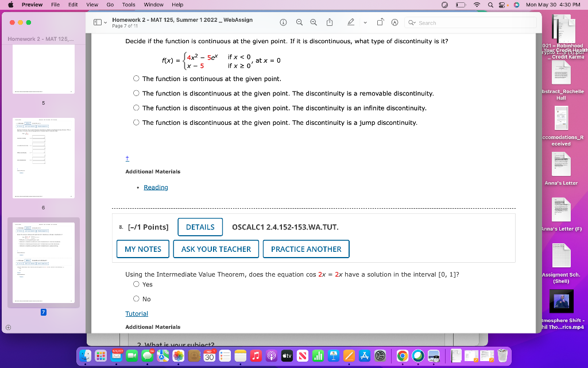The image size is (588, 368).
Task: Open Google Chrome from the Dock
Action: (x=402, y=355)
